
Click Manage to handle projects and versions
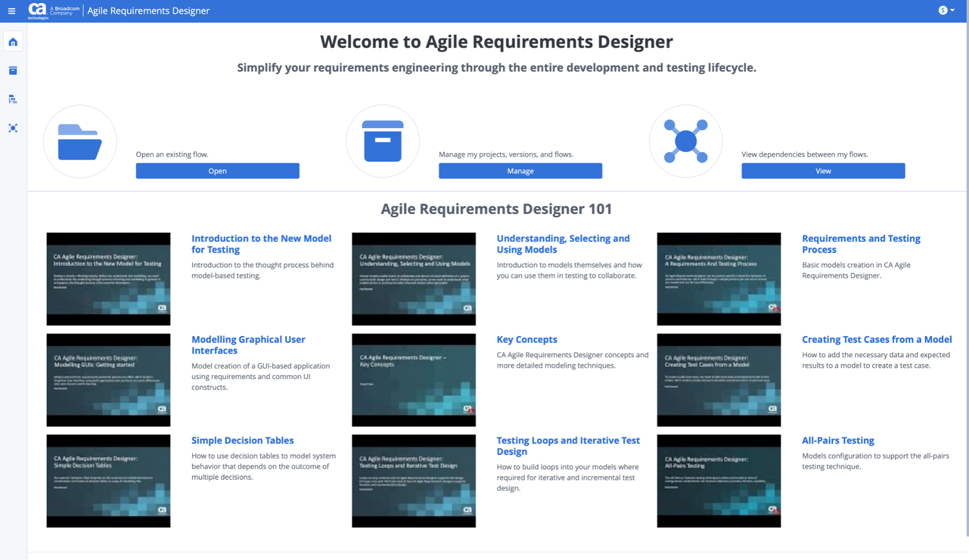(x=520, y=170)
